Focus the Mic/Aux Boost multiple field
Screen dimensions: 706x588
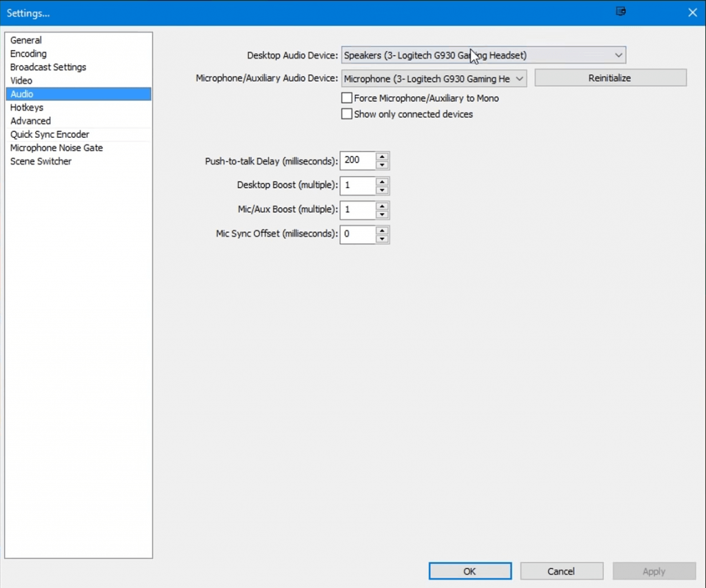click(358, 210)
